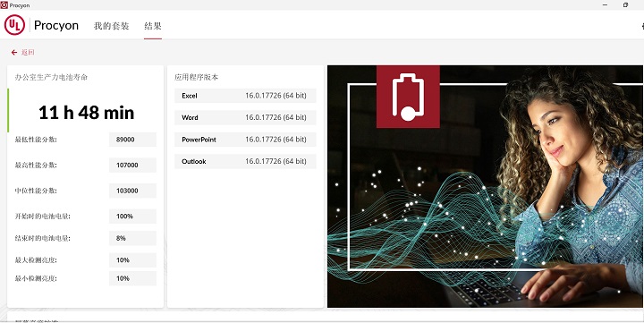644x323 pixels.
Task: Click the red back arrow icon
Action: (14, 53)
